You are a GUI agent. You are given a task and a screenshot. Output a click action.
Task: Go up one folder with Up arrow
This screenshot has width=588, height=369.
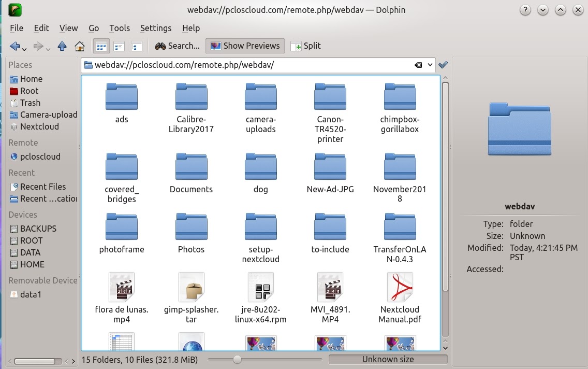coord(62,46)
